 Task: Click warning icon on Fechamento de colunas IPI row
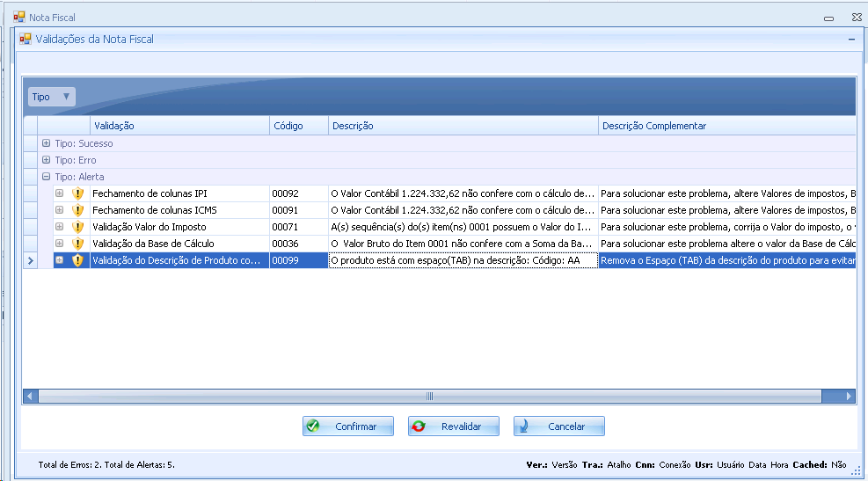pos(77,193)
